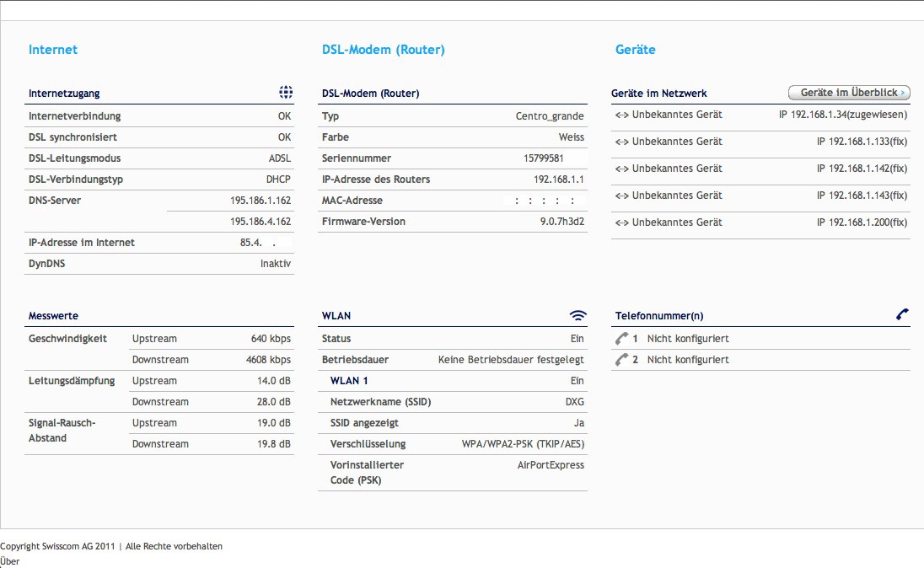Screen dimensions: 924x568
Task: Click the firmware version value 9.0.7h3d2
Action: pyautogui.click(x=561, y=222)
